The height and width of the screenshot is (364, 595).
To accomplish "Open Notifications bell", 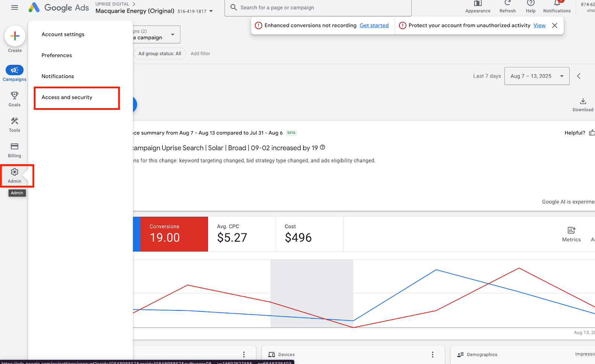I will click(557, 3).
